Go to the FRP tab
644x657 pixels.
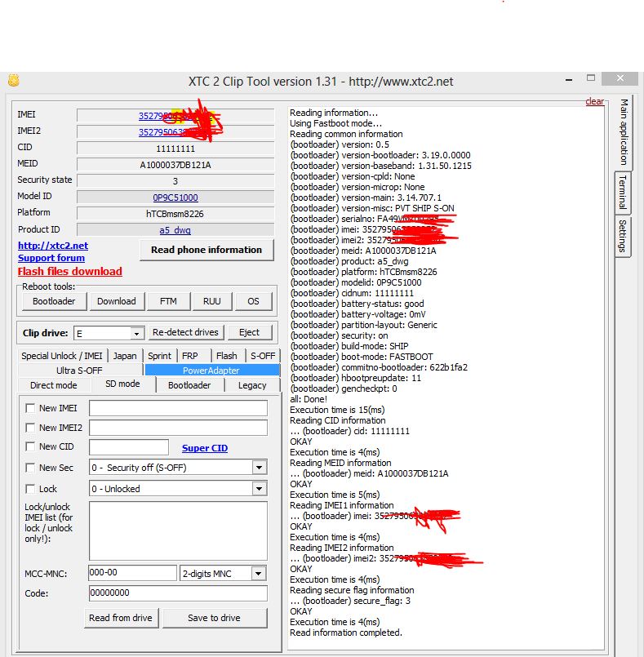click(190, 356)
